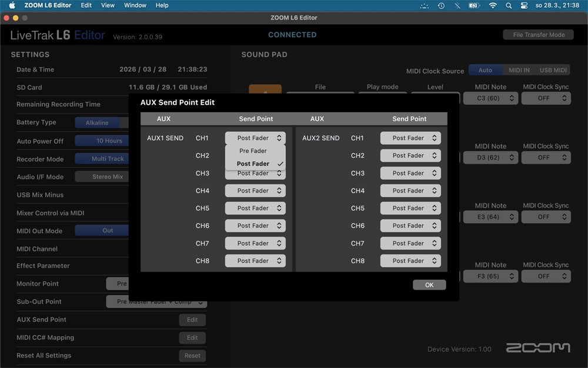Open the Window menu in menu bar
The height and width of the screenshot is (368, 588).
pyautogui.click(x=135, y=5)
